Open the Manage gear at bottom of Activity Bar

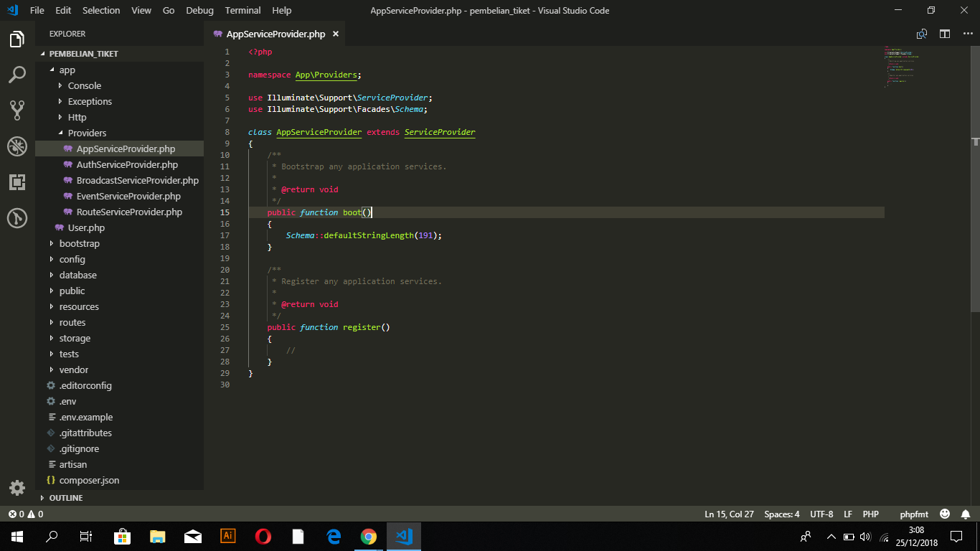(x=17, y=487)
